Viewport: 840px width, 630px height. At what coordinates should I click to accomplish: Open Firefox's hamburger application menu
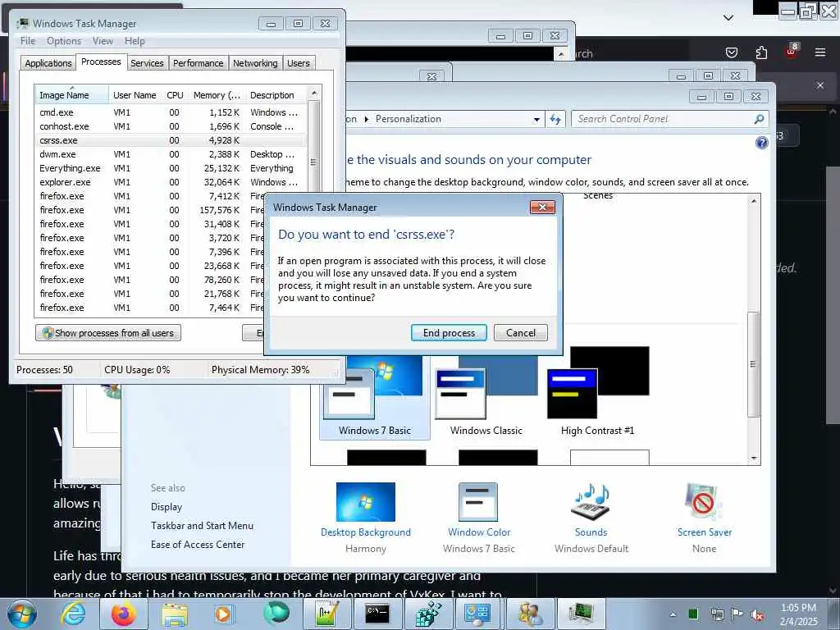pyautogui.click(x=820, y=52)
